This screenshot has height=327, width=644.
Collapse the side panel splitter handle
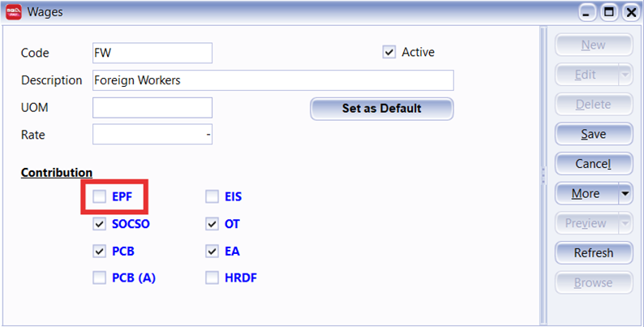click(543, 173)
